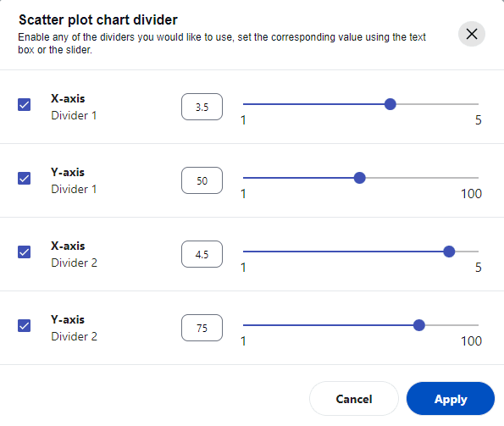This screenshot has height=426, width=504.
Task: Toggle the Y-axis Divider 1 checkbox
Action: [24, 179]
